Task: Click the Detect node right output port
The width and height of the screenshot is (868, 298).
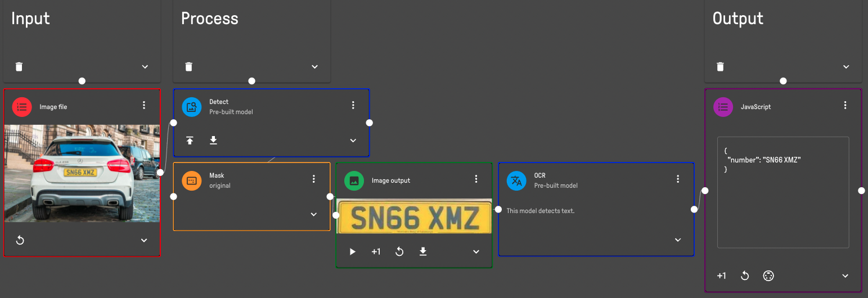Action: tap(369, 123)
